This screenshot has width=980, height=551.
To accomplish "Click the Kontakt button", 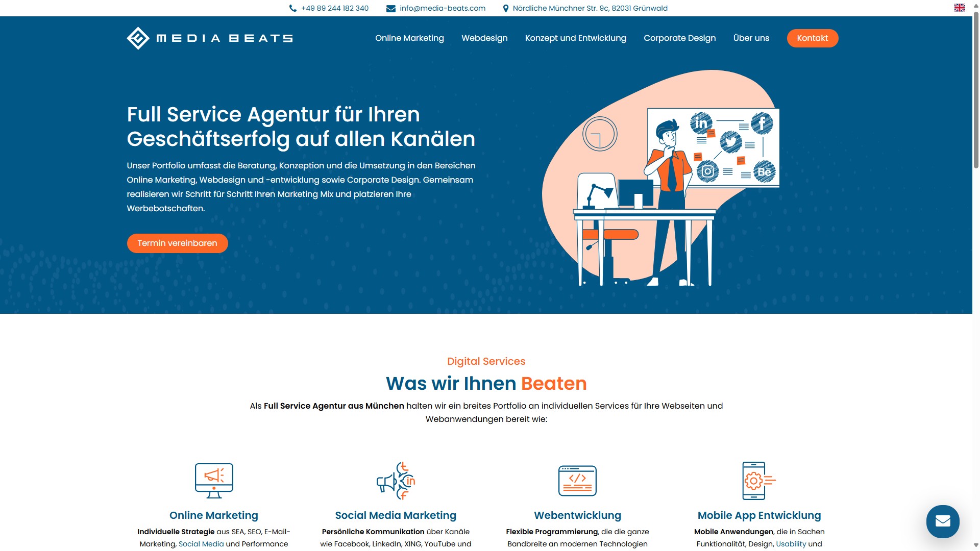I will click(813, 38).
